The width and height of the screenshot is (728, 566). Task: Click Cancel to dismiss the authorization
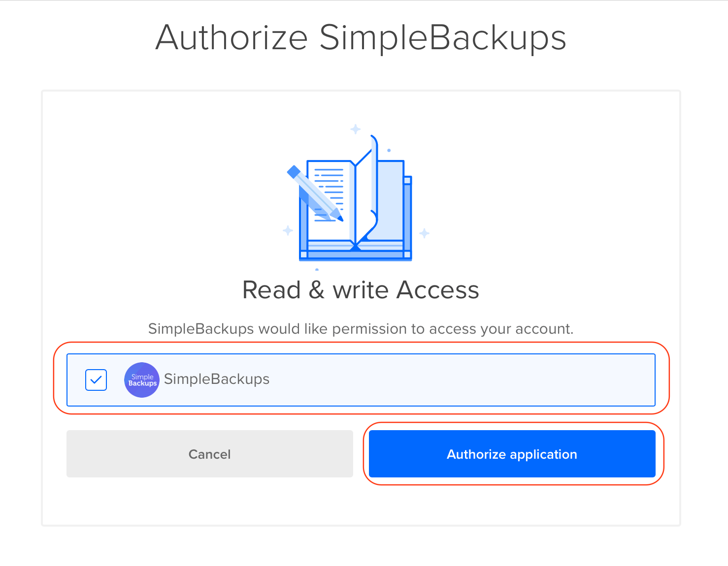click(209, 454)
